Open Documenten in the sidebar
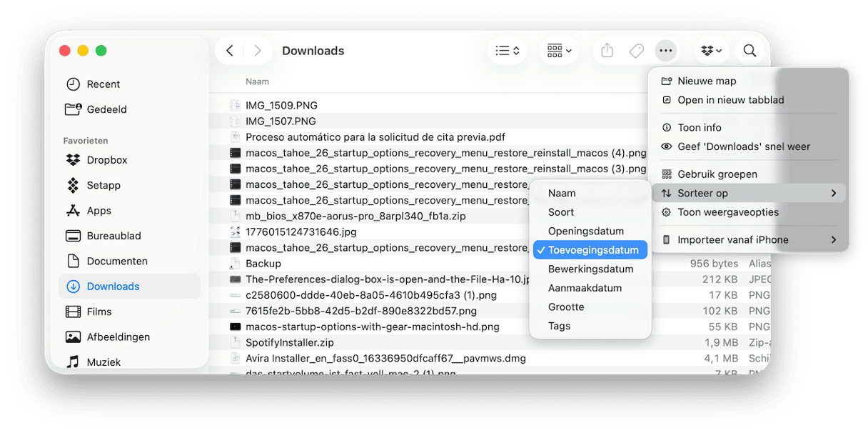This screenshot has width=868, height=433. click(129, 262)
